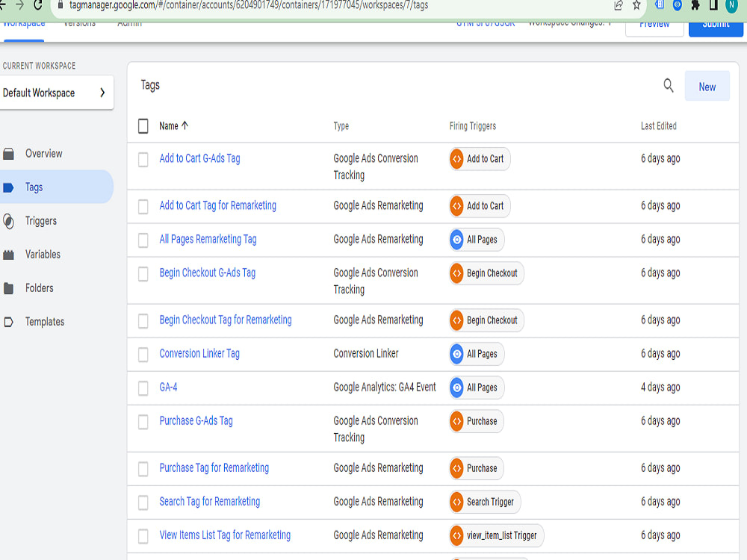747x560 pixels.
Task: Click 'Conversion Linker' type text
Action: coord(366,353)
